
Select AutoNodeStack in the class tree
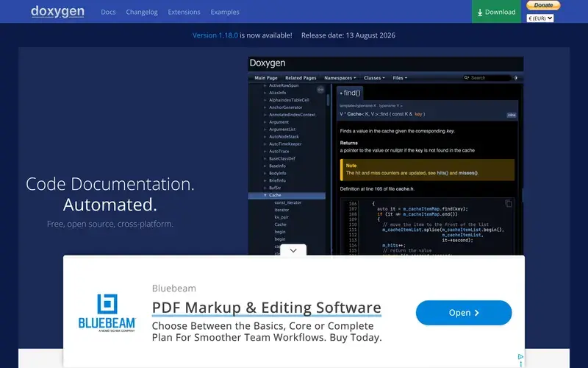[x=284, y=137]
